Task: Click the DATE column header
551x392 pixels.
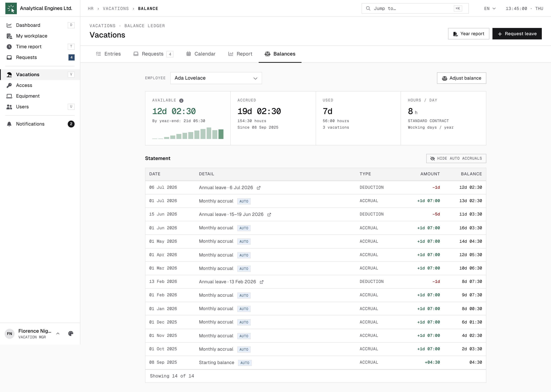Action: pyautogui.click(x=155, y=174)
